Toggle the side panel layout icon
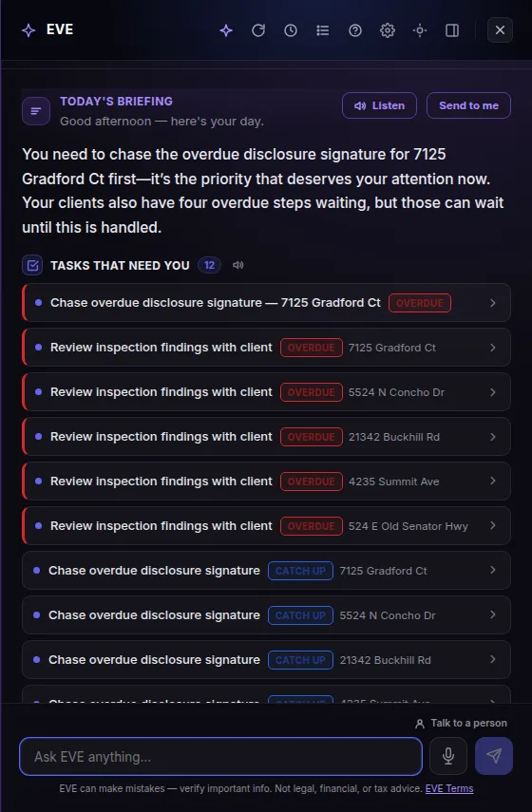Screen dimensions: 532x812 point(451,30)
